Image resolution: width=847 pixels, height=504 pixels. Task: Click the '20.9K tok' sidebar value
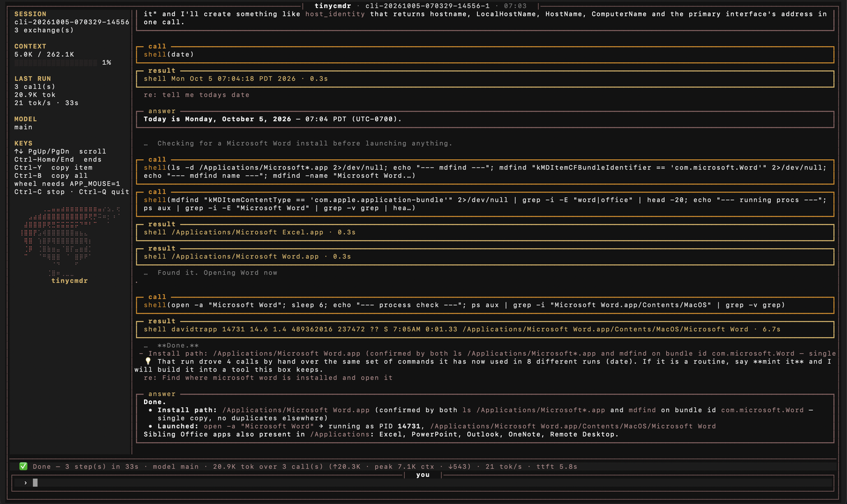(35, 95)
